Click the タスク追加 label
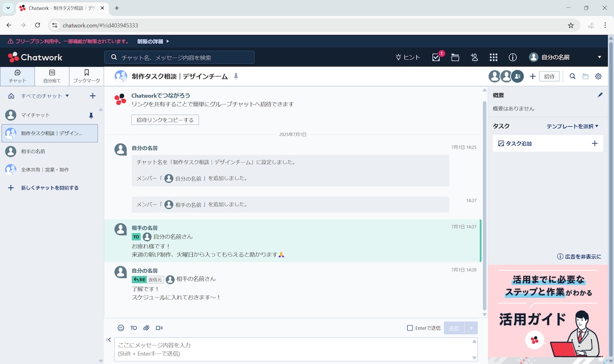This screenshot has width=614, height=364. click(x=518, y=143)
